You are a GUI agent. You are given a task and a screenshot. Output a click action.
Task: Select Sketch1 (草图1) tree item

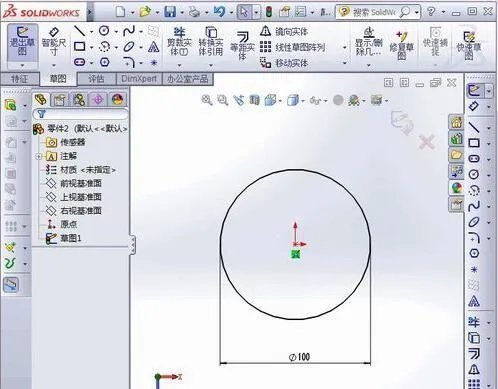click(x=63, y=238)
